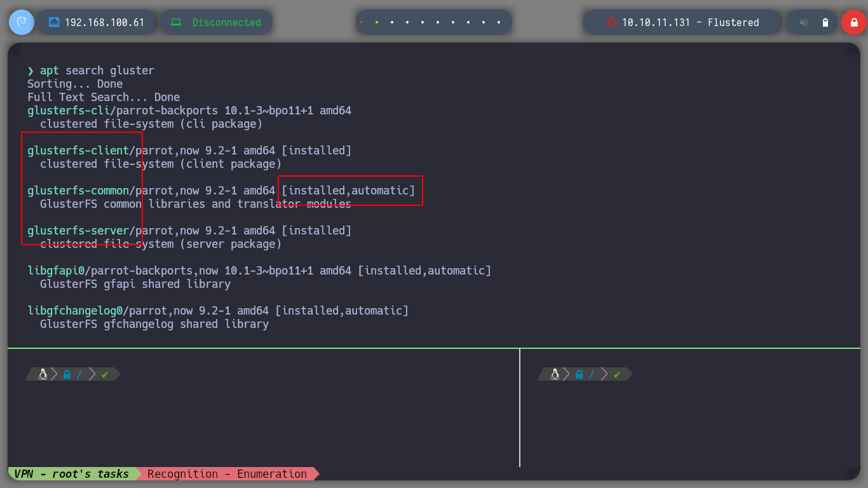The height and width of the screenshot is (488, 868).
Task: Click the libgfchangelog0 package name
Action: (x=75, y=311)
